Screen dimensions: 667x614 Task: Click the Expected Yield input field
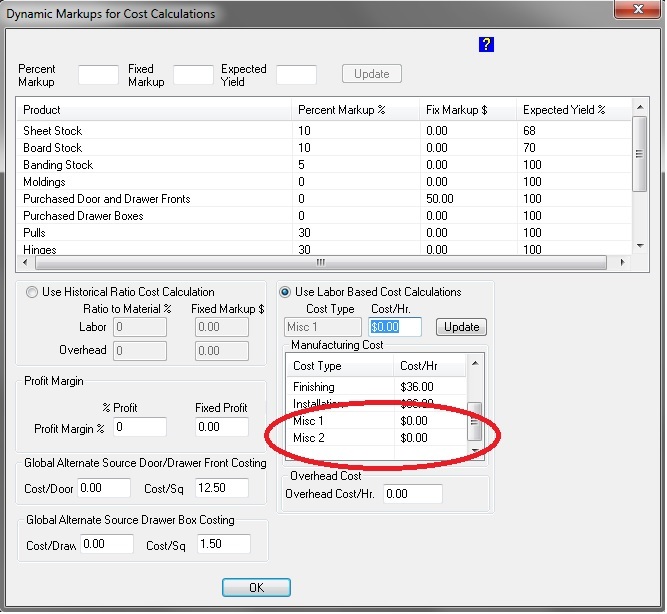click(296, 75)
